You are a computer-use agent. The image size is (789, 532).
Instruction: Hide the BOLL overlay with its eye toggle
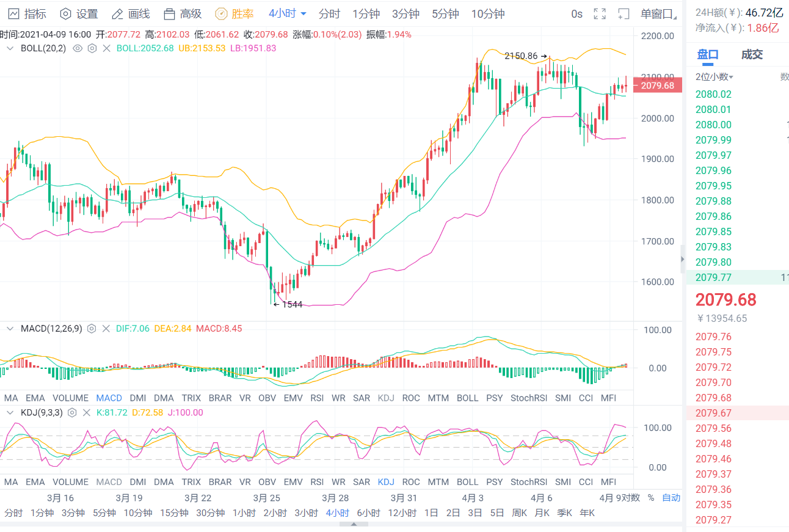(77, 48)
